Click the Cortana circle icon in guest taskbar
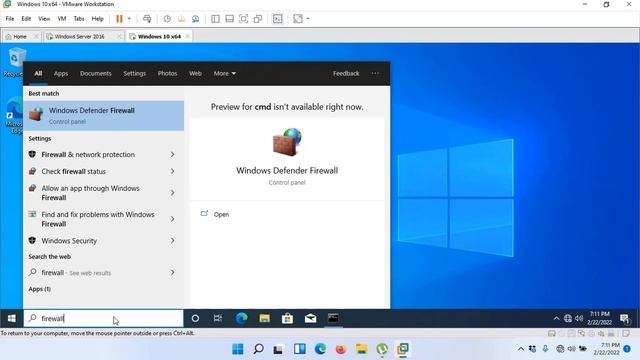This screenshot has width=640, height=360. click(x=195, y=318)
